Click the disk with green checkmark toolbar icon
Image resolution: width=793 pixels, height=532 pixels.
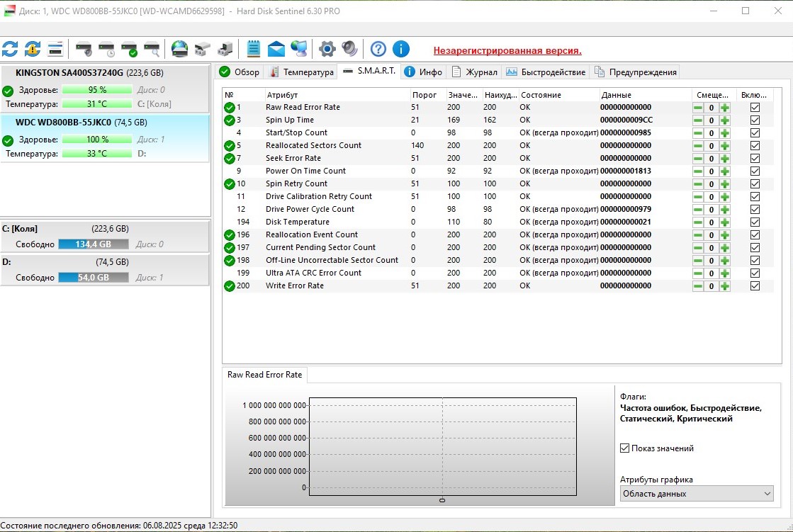(129, 49)
